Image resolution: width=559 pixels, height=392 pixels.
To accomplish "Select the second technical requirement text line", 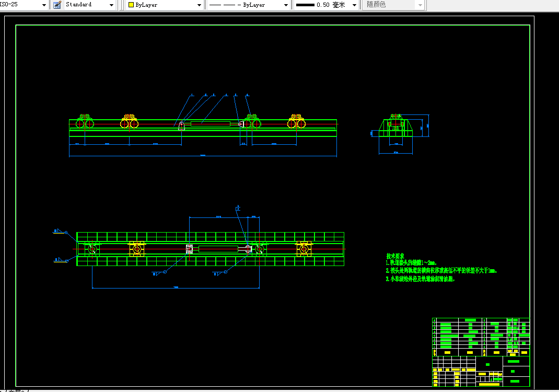I will tap(441, 271).
